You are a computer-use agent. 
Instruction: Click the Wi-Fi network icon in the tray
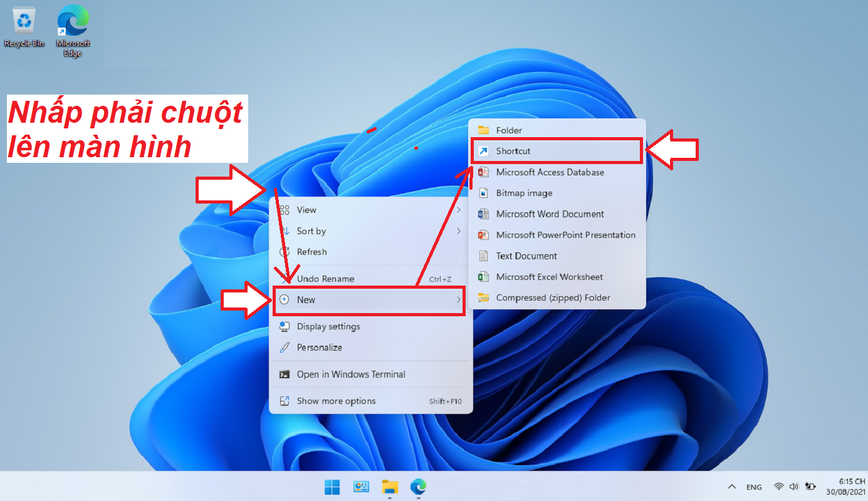[x=779, y=487]
